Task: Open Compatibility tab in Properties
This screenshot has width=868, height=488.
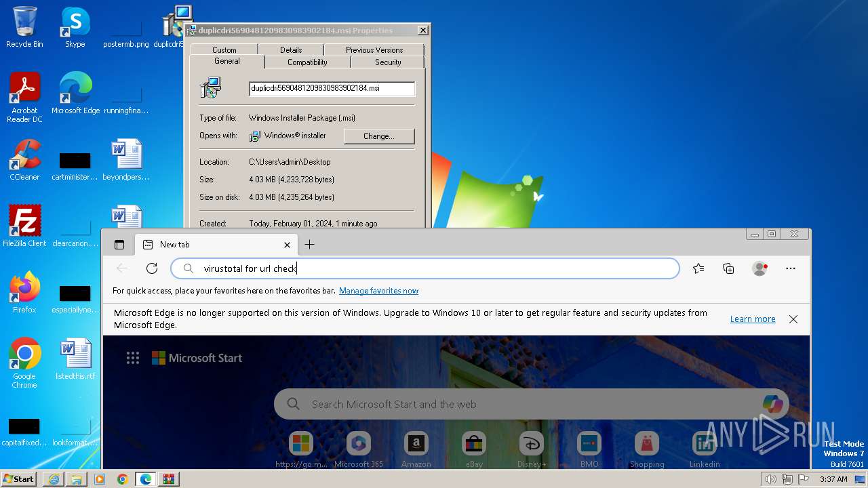Action: point(307,62)
